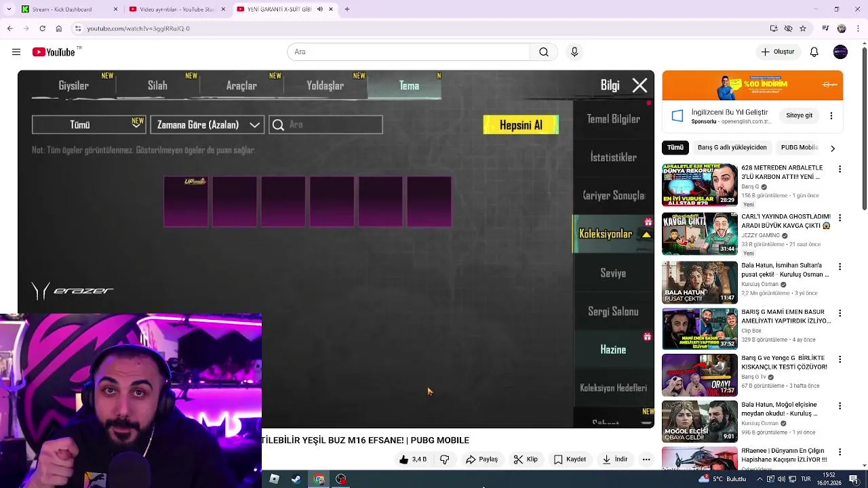Viewport: 868px width, 488px height.
Task: Open options for the sponsored ad
Action: coord(831,116)
